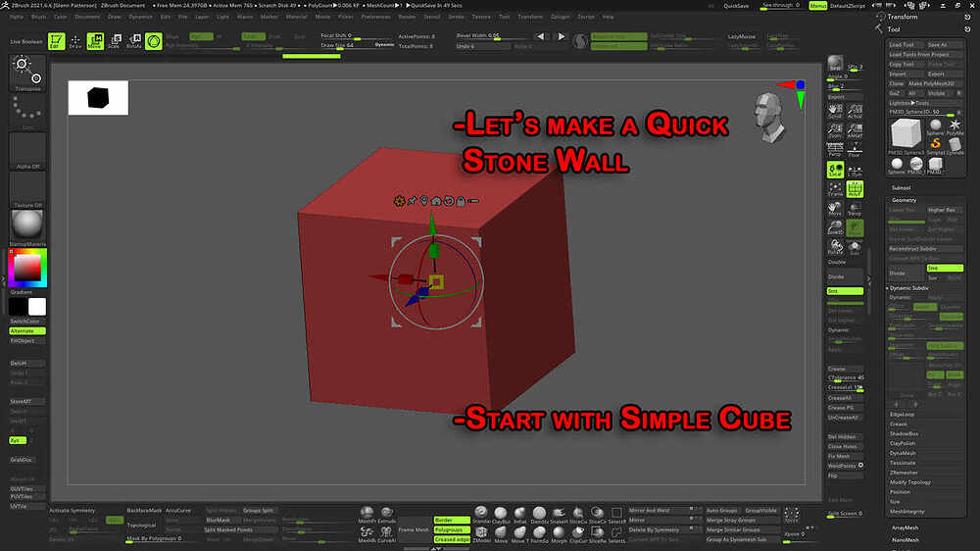Select the Scale mode icon
980x551 pixels.
click(115, 41)
